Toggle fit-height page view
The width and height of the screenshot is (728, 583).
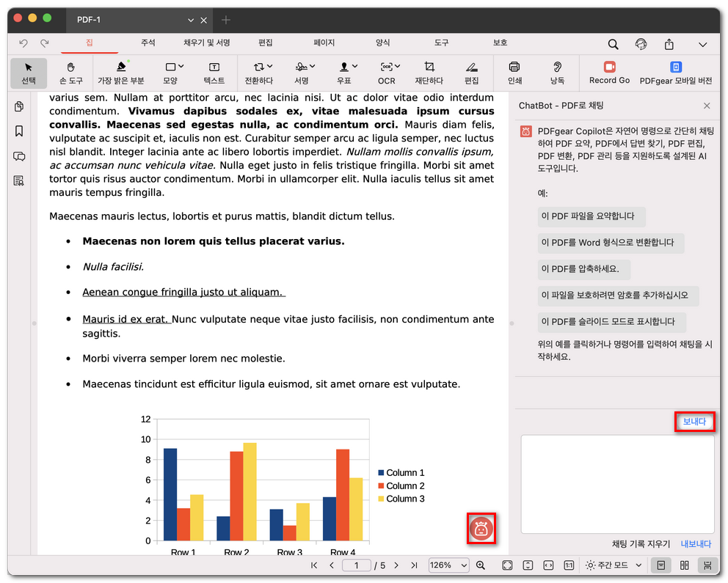coord(528,565)
